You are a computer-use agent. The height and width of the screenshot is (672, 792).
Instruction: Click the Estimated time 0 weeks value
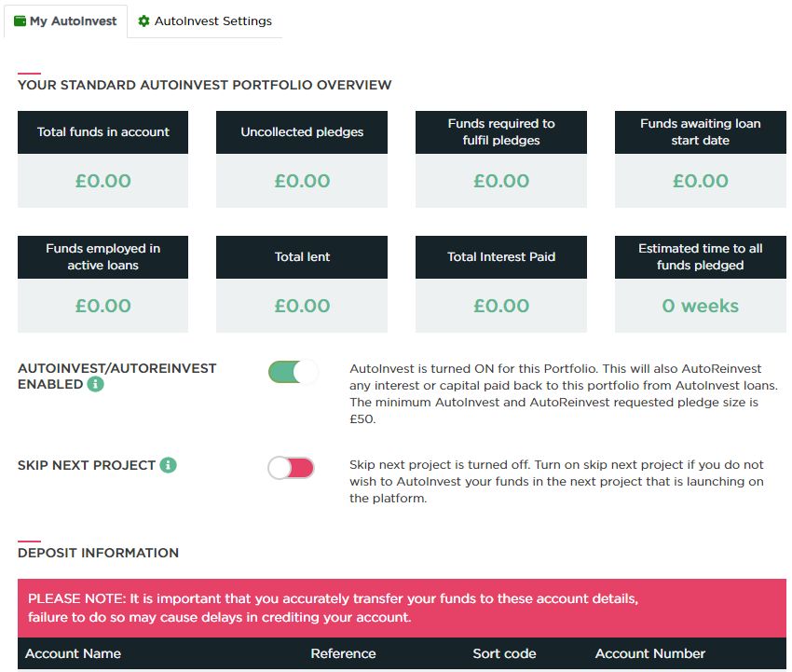pyautogui.click(x=700, y=306)
